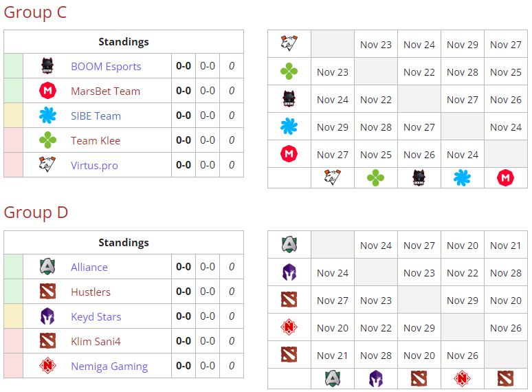Open the Alliance team link
The height and width of the screenshot is (392, 532).
click(x=89, y=268)
